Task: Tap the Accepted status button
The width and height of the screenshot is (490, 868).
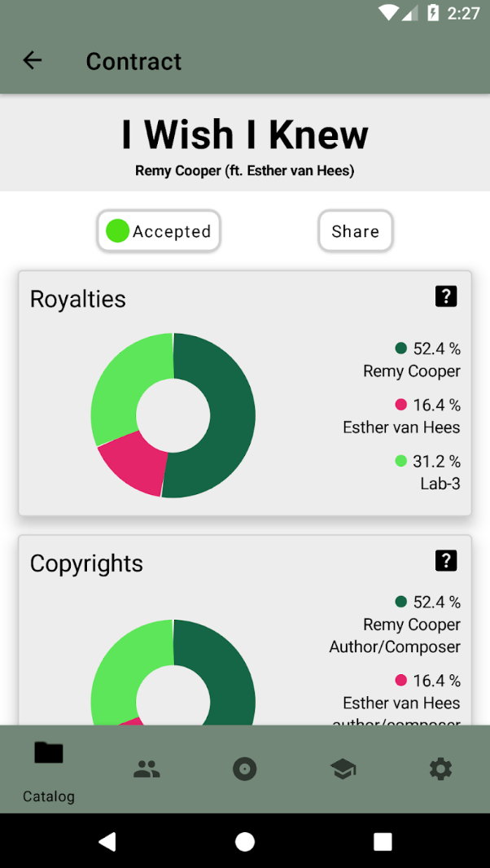Action: (159, 230)
